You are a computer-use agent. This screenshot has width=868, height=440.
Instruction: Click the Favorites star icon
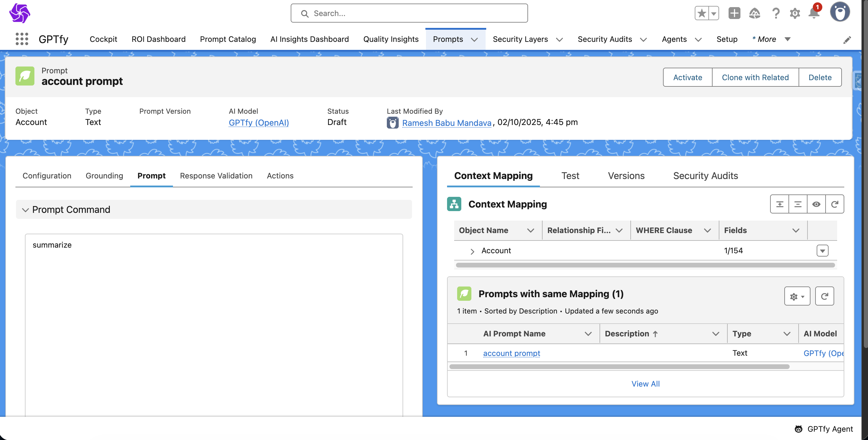pyautogui.click(x=702, y=13)
